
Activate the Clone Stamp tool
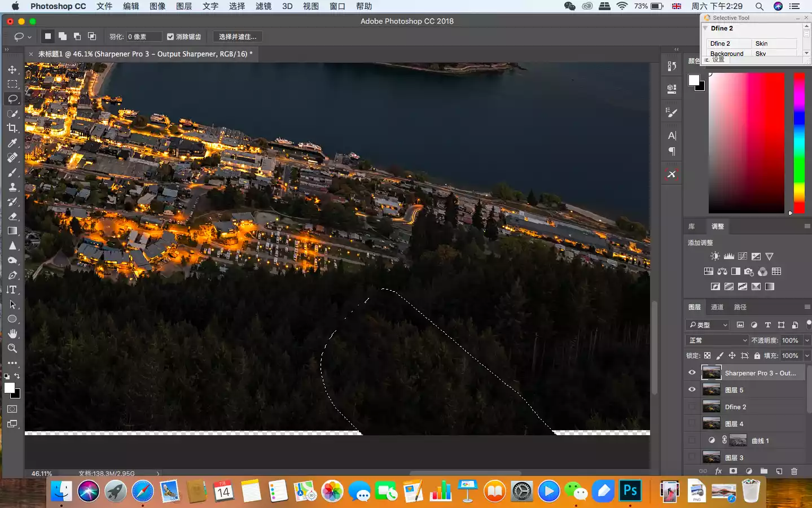pyautogui.click(x=12, y=187)
